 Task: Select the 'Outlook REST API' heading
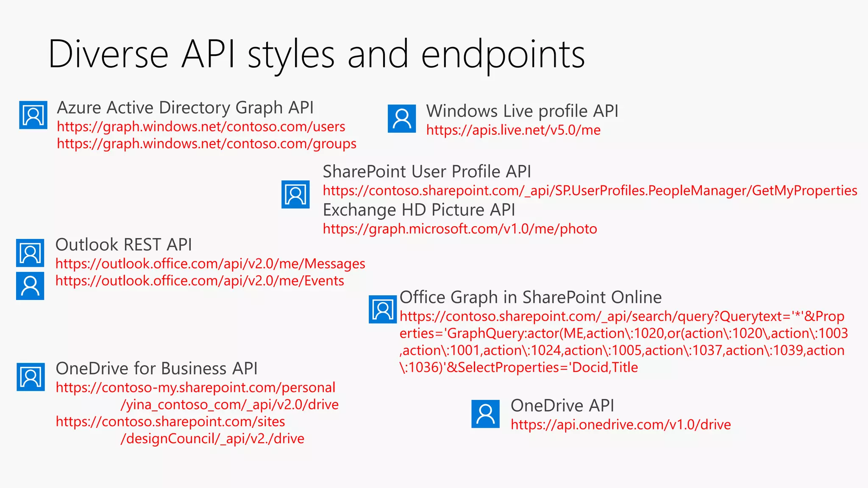(124, 245)
